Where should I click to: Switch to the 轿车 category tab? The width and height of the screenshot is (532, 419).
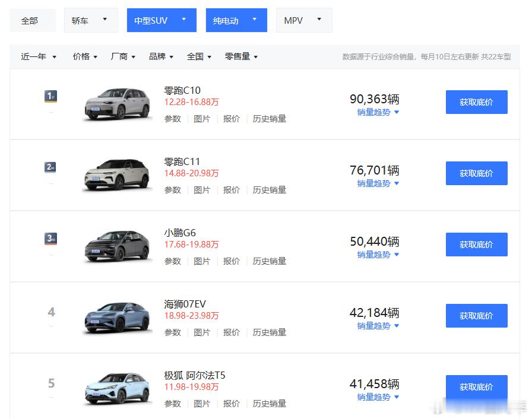click(x=90, y=20)
